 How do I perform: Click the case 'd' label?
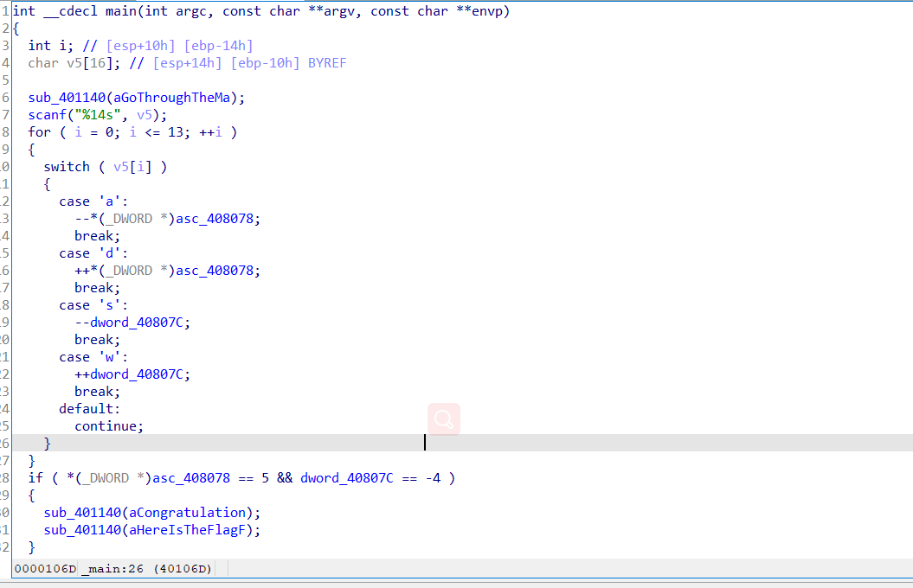(x=90, y=253)
